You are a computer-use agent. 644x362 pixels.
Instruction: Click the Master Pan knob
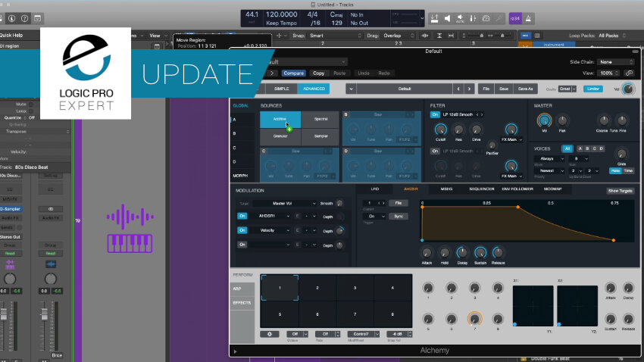(562, 120)
